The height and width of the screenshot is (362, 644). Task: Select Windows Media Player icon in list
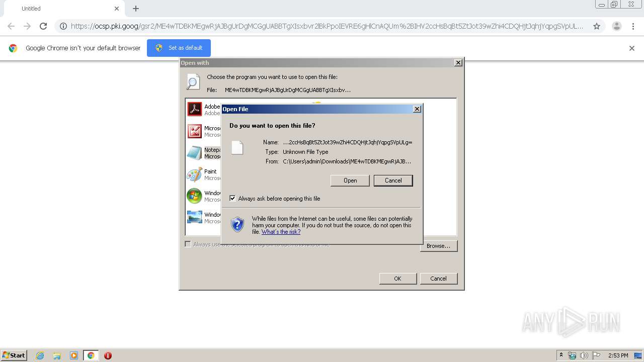(194, 196)
